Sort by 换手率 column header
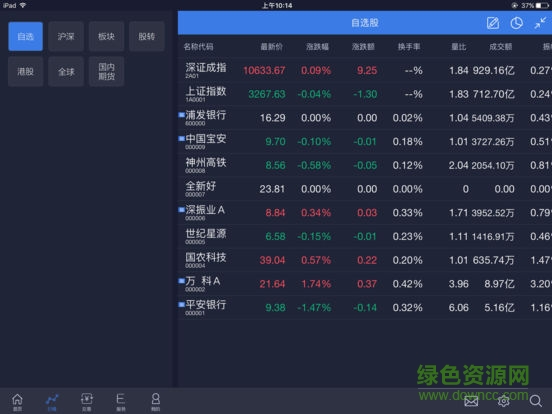 coord(409,47)
